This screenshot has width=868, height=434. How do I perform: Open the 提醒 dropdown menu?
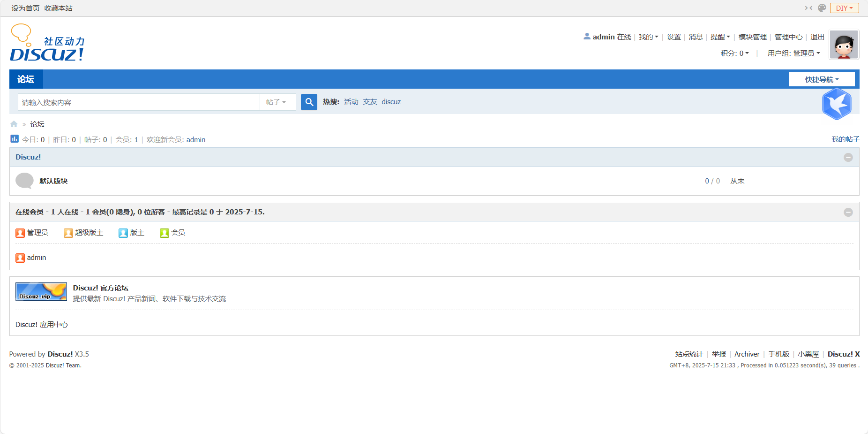(x=720, y=37)
